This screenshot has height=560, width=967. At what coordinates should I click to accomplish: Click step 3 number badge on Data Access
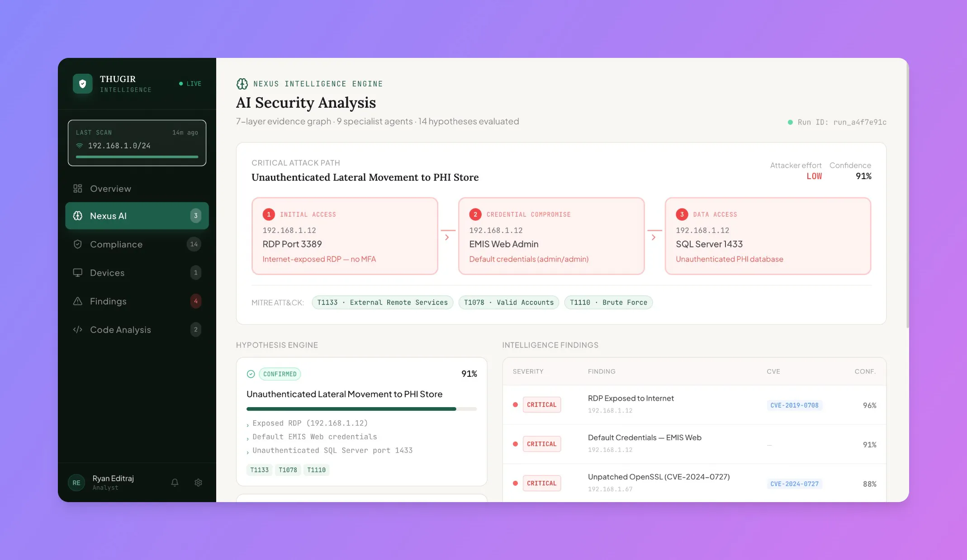click(682, 214)
